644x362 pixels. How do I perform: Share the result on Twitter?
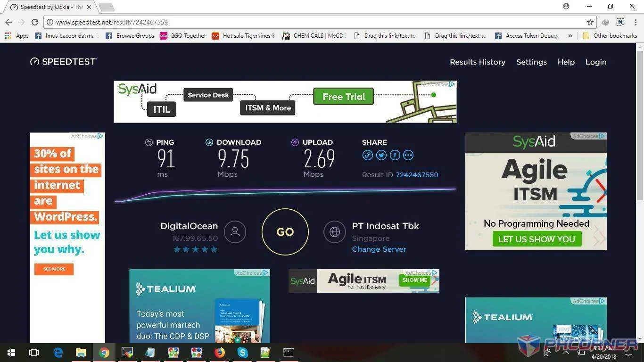click(x=381, y=155)
